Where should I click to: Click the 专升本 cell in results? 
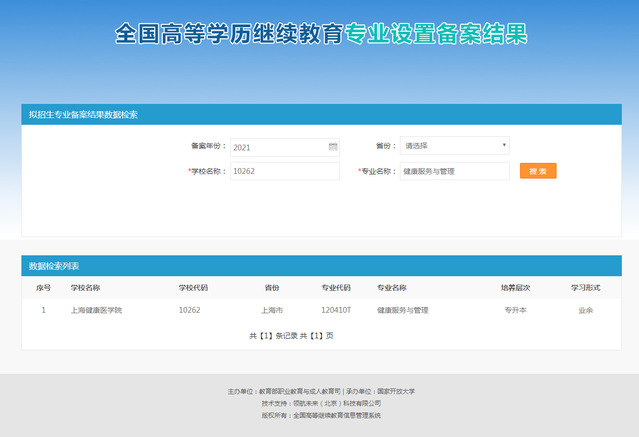[x=515, y=310]
